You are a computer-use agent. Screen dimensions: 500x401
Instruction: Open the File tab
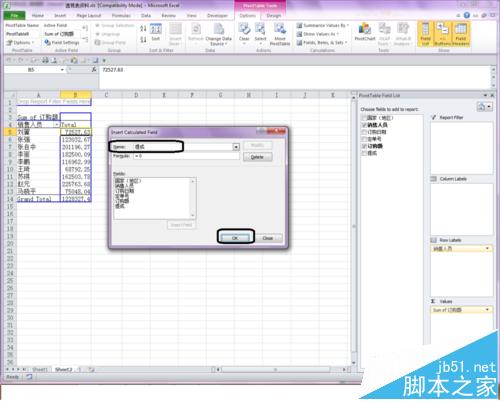[15, 15]
